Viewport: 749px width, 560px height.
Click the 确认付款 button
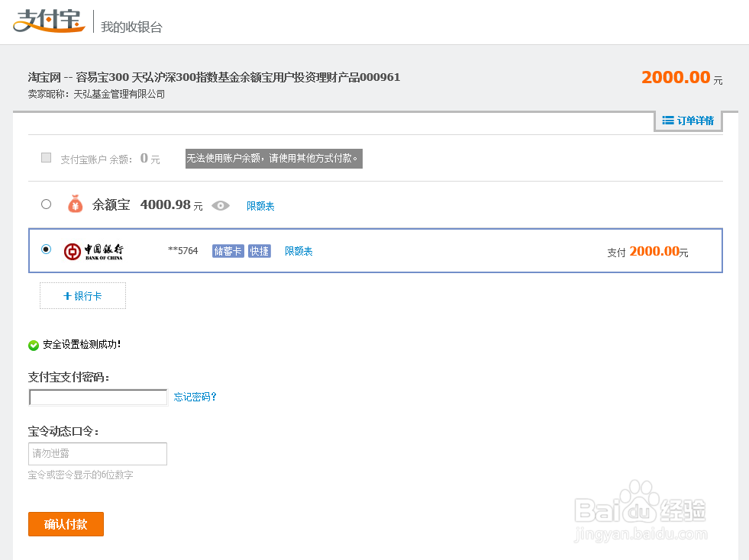pyautogui.click(x=66, y=524)
